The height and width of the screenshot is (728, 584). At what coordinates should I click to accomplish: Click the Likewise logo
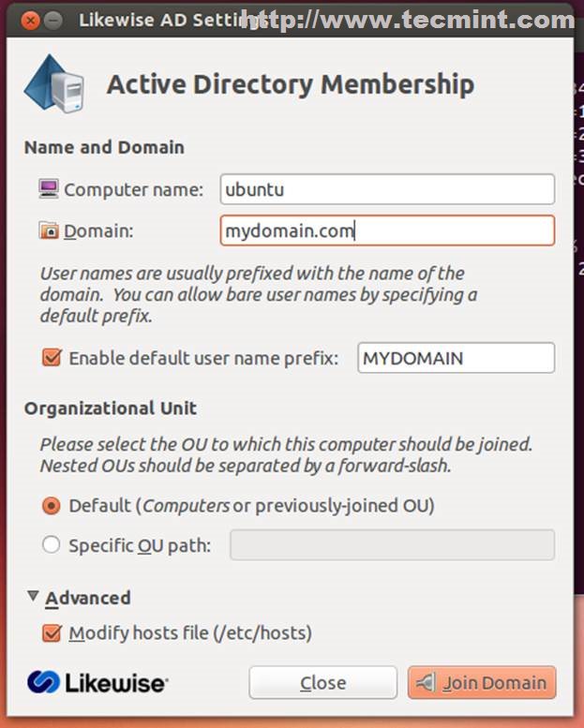[x=97, y=682]
